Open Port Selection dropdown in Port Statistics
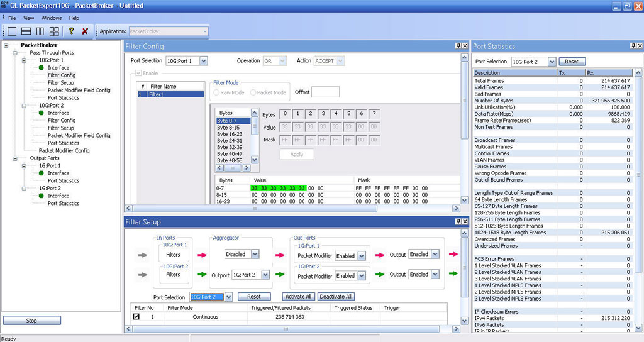The width and height of the screenshot is (644, 342). (552, 62)
